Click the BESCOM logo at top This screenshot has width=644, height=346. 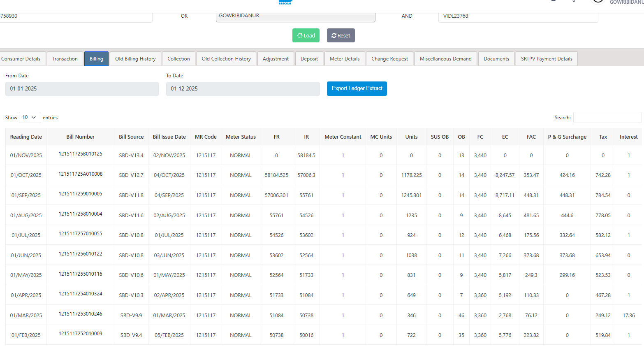(285, 2)
